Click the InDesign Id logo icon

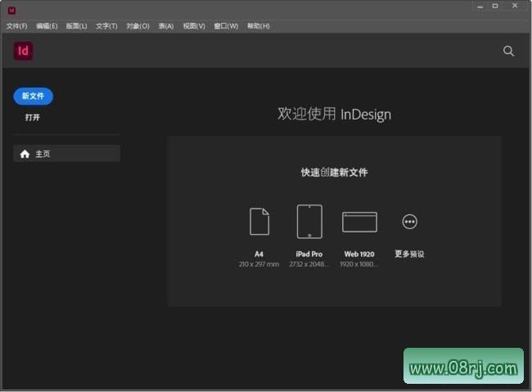pos(23,51)
